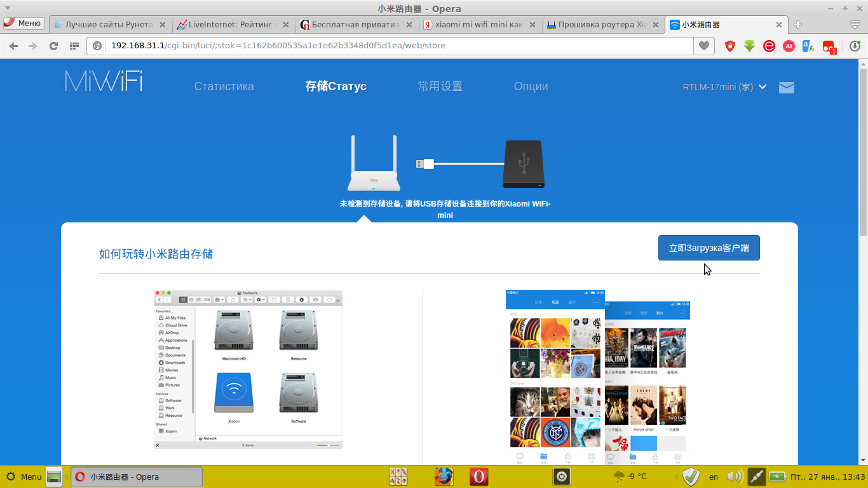Switch to the xiaomi mi wifi mini tab
This screenshot has height=488, width=868.
click(480, 25)
